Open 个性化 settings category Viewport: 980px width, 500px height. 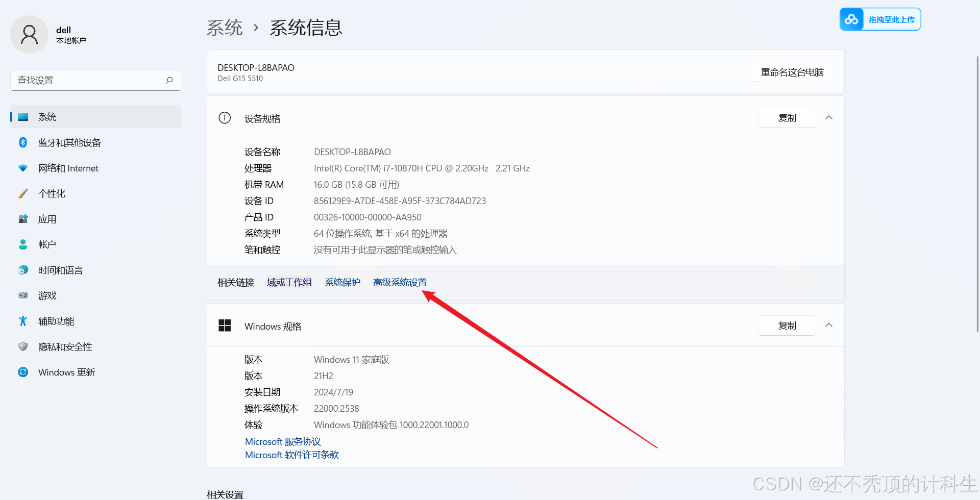(96, 193)
